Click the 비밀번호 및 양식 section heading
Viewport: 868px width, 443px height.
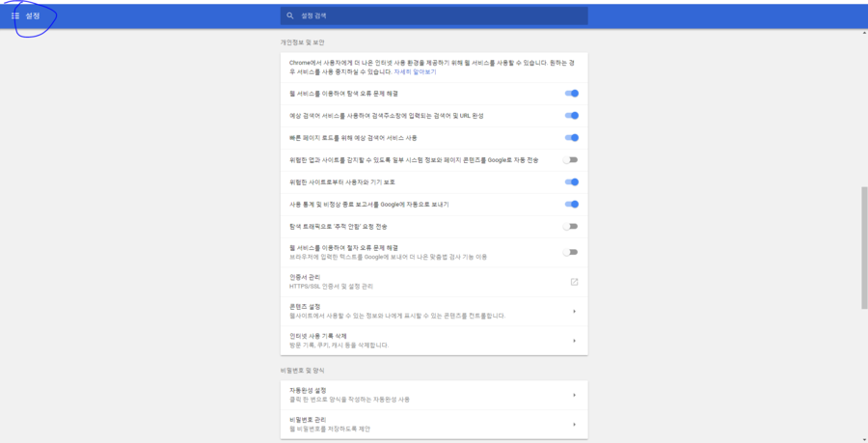point(302,371)
